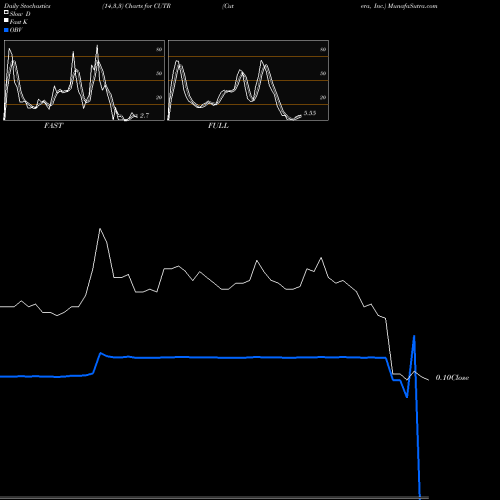
Task: Click the 80 level label in FAST chart
Action: (159, 49)
